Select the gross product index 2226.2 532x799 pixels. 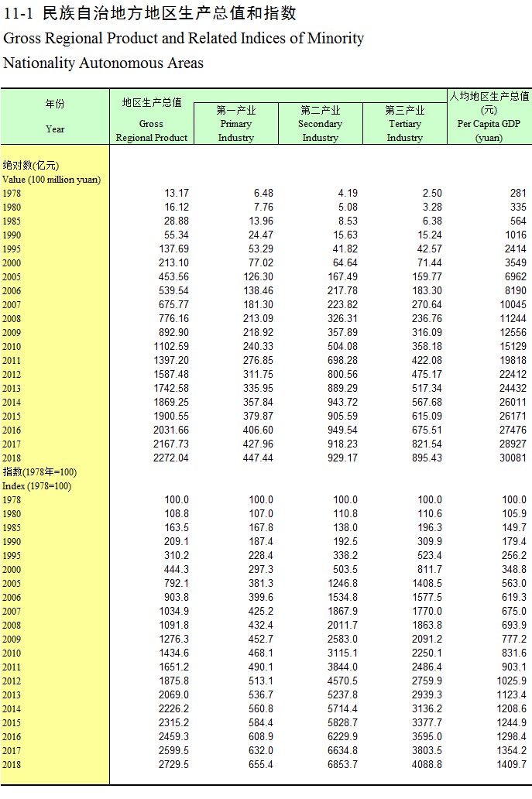(x=173, y=709)
